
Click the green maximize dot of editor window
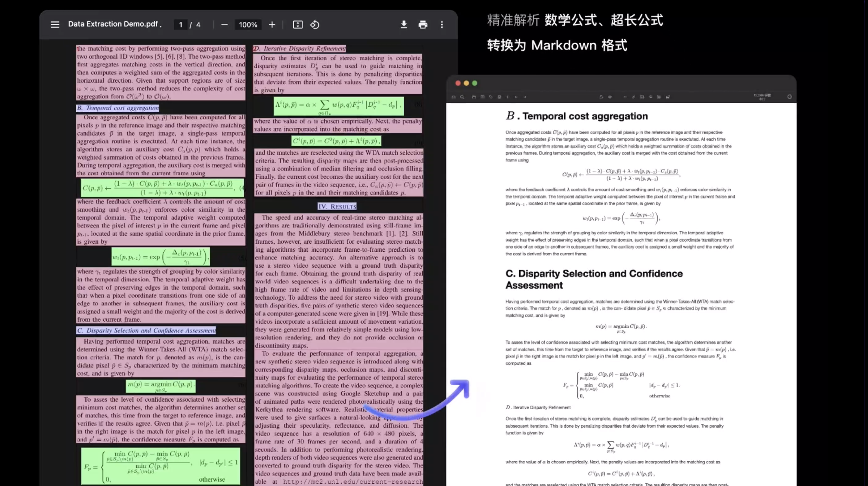pyautogui.click(x=475, y=83)
